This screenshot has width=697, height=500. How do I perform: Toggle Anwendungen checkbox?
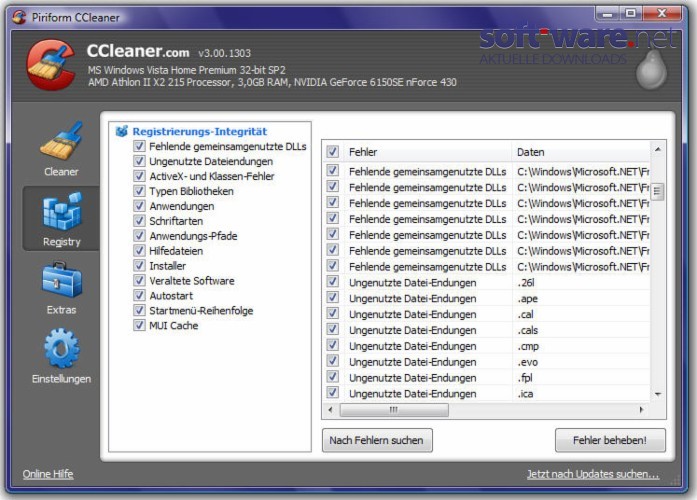click(139, 206)
